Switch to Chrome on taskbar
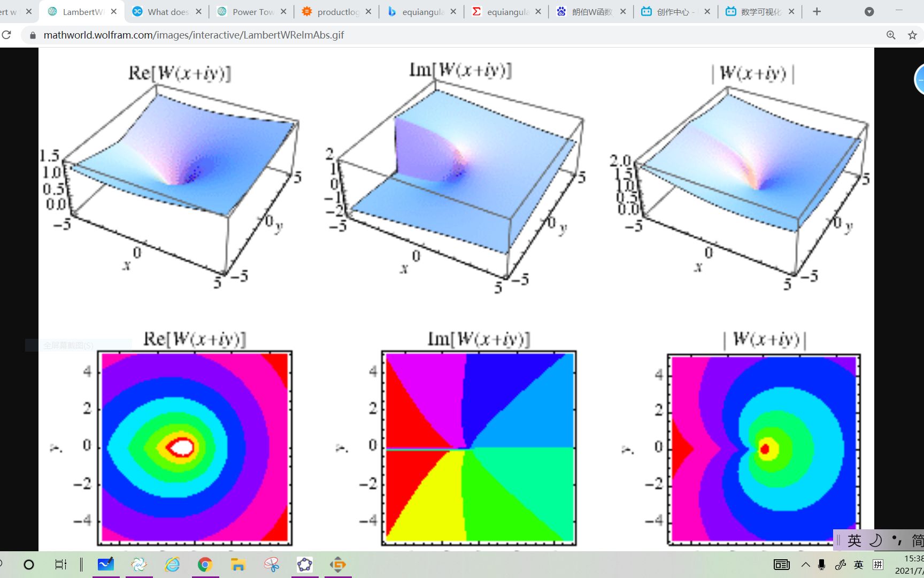This screenshot has height=578, width=924. tap(205, 565)
